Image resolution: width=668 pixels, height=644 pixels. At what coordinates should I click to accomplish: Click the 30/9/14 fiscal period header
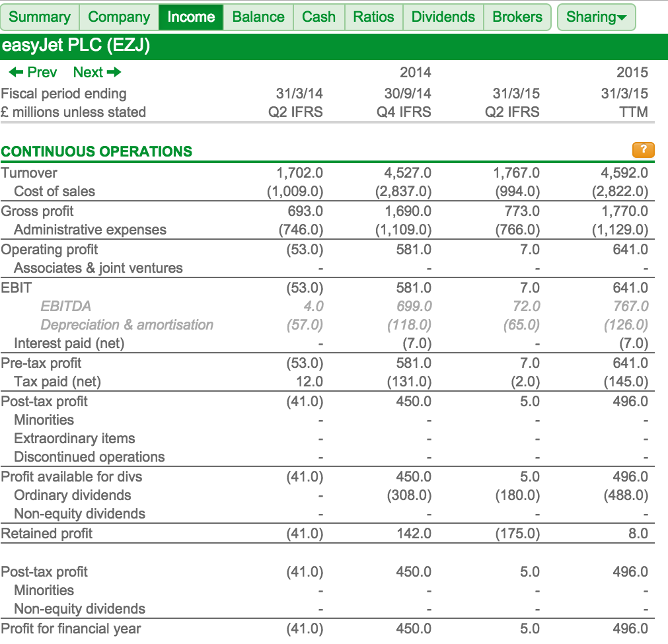(408, 93)
